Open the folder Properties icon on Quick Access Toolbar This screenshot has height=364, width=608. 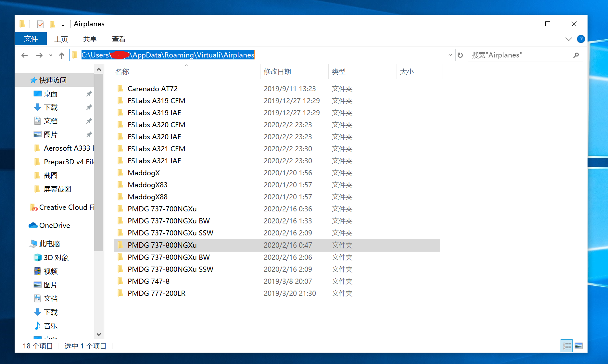[40, 24]
